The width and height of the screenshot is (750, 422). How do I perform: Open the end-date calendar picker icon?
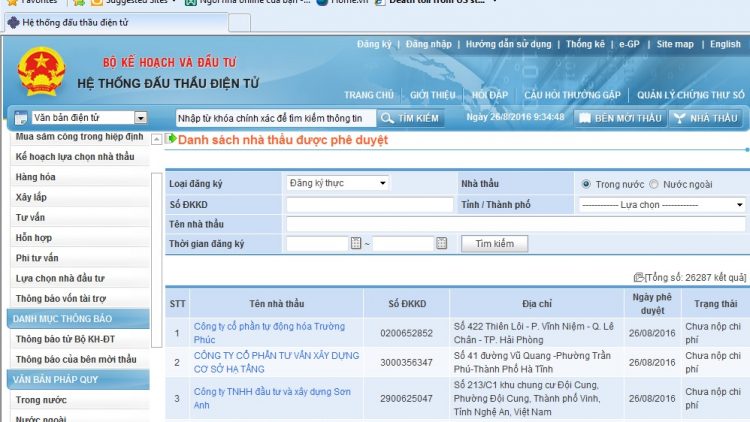pyautogui.click(x=441, y=243)
